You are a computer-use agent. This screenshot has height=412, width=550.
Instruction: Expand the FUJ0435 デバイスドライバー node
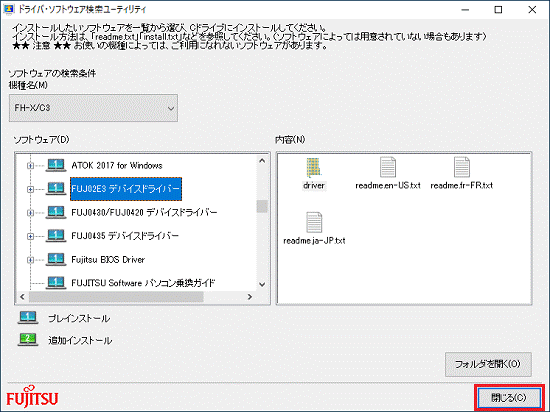(x=31, y=236)
